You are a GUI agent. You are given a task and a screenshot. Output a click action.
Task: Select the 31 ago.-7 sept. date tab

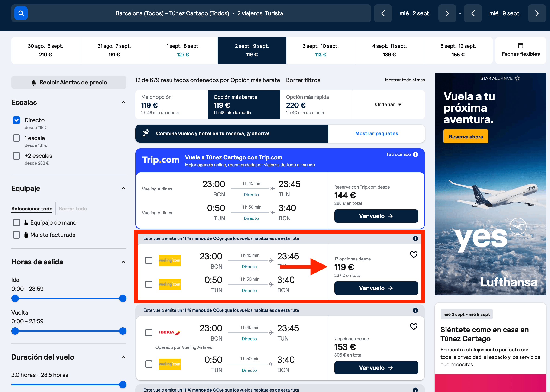(114, 50)
